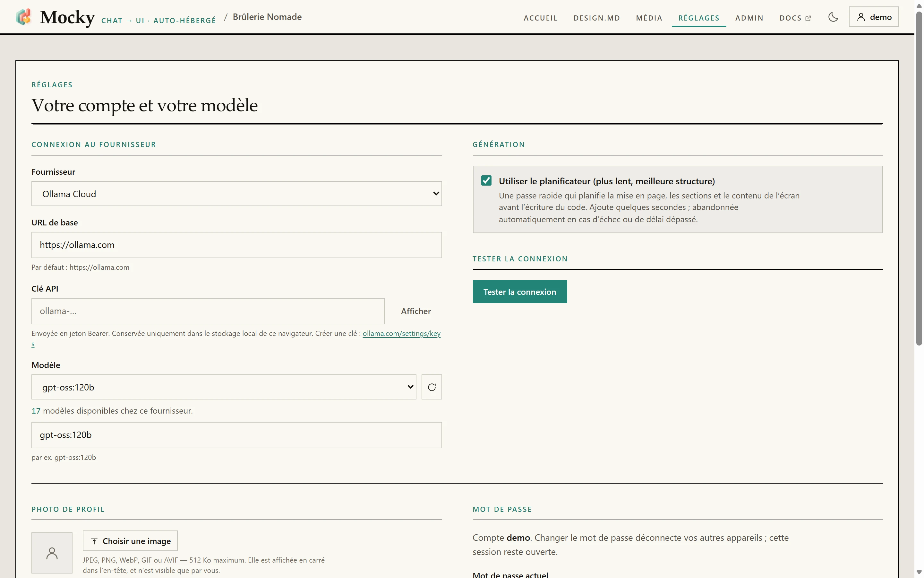The width and height of the screenshot is (924, 578).
Task: Open the Modèle gpt-oss:120b dropdown
Action: point(224,387)
